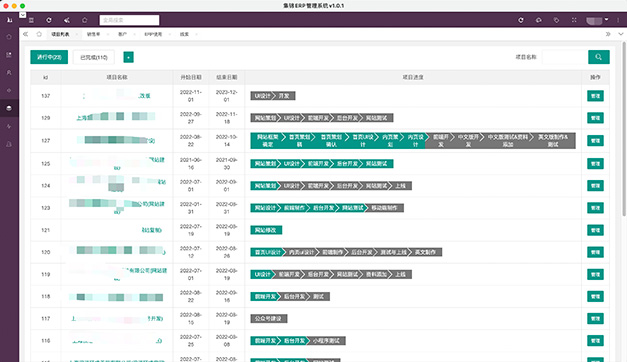Click the page vertical scrollbar

(x=624, y=128)
